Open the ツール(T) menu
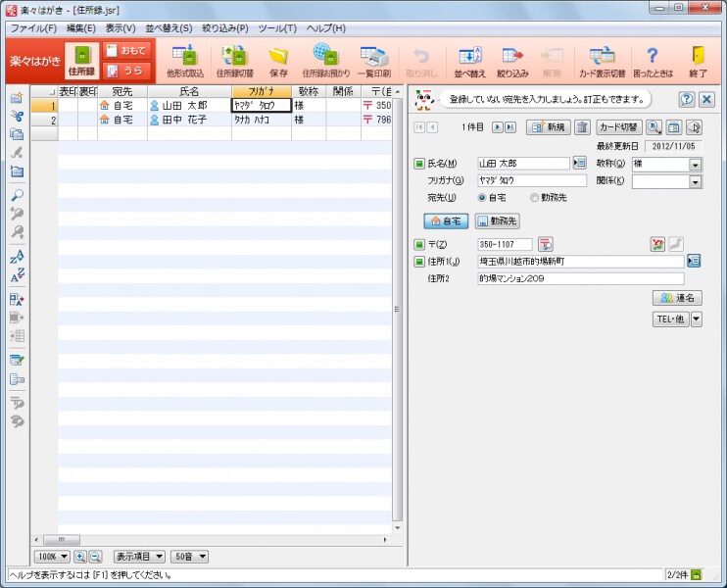Screen dimensions: 727x588 (277, 27)
